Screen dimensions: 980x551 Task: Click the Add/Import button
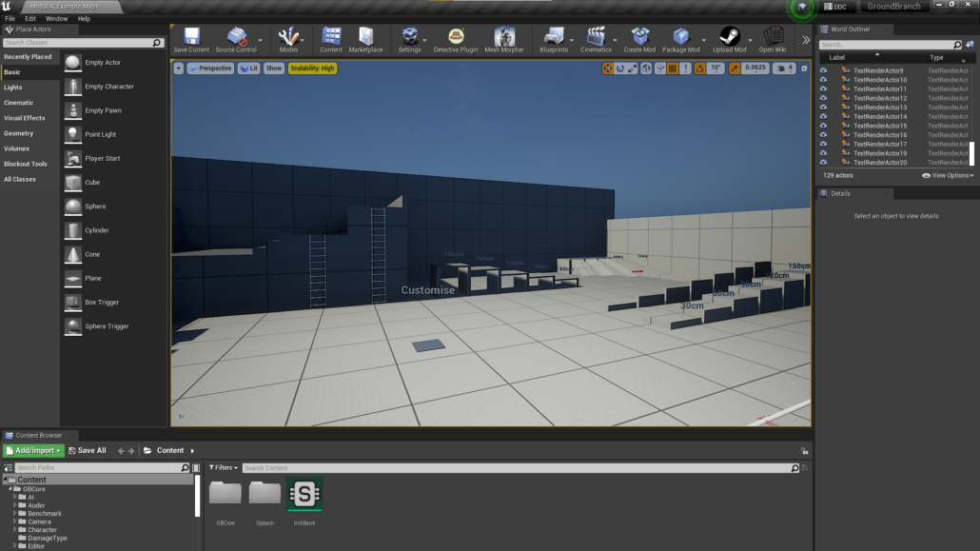point(34,450)
